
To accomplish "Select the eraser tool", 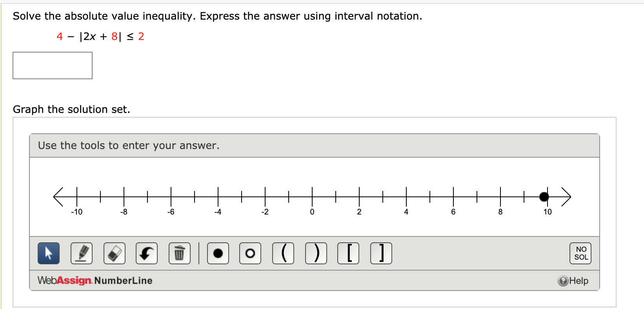I will pyautogui.click(x=114, y=253).
